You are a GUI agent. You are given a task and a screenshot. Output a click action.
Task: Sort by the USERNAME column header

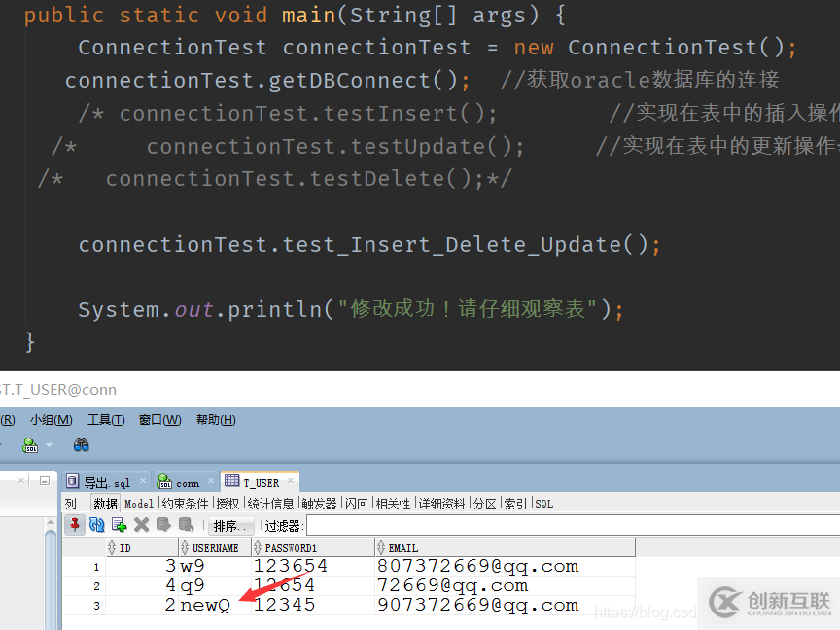[214, 548]
